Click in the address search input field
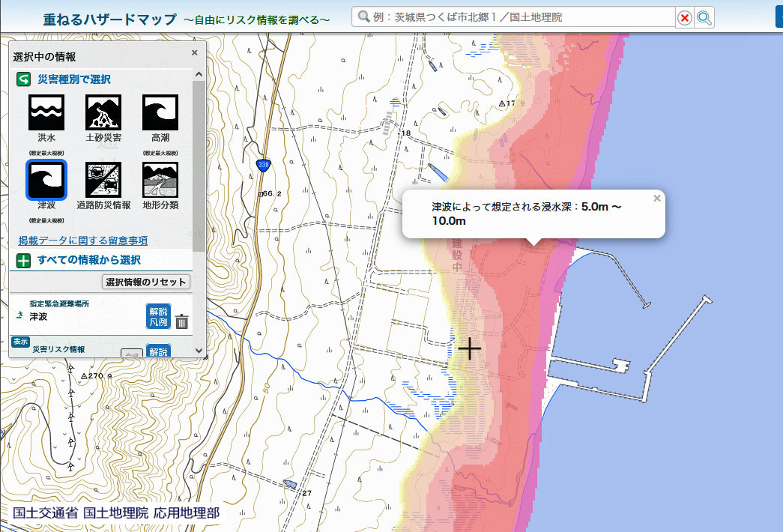This screenshot has height=532, width=783. 517,17
